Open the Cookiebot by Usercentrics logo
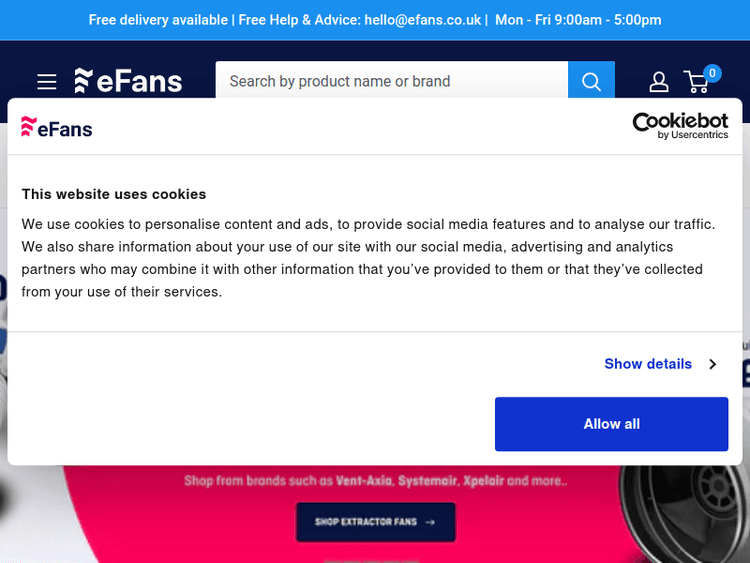The width and height of the screenshot is (750, 563). point(680,125)
